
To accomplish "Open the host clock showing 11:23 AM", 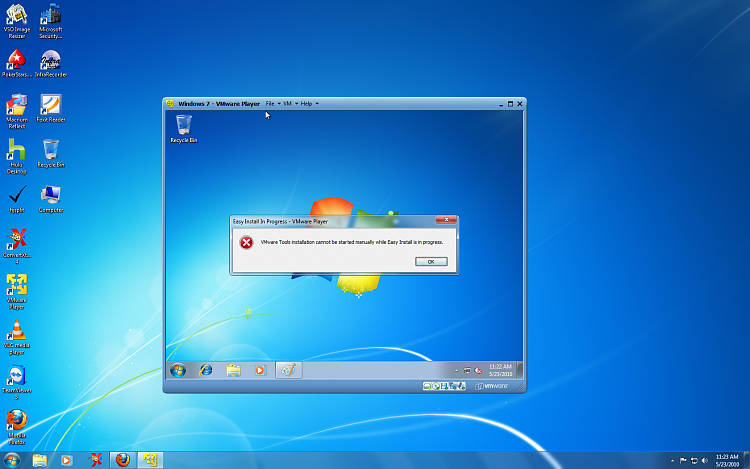I will tap(727, 460).
